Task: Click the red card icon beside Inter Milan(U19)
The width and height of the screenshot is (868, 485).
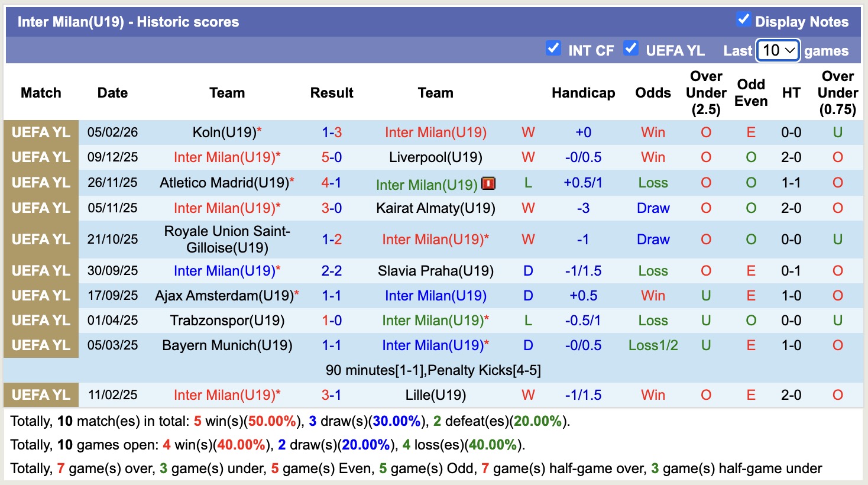Action: [488, 183]
